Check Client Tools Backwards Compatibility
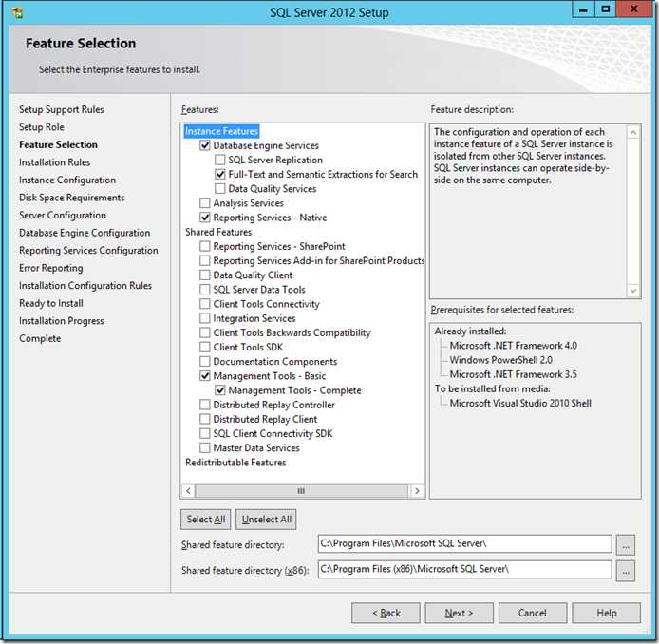 [205, 332]
